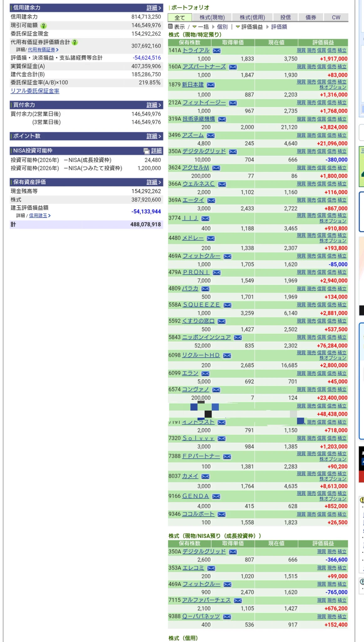Viewport: 364px width, 642px height.
Task: Click 株オプション for FPパートナー
Action: pos(333,459)
